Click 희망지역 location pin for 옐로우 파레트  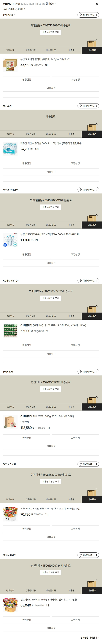tap(81, 555)
